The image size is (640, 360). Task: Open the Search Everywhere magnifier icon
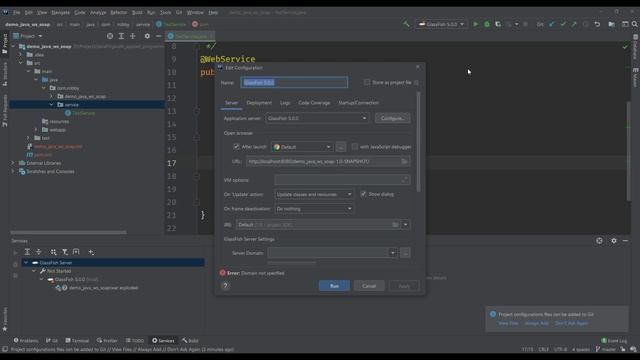point(635,24)
